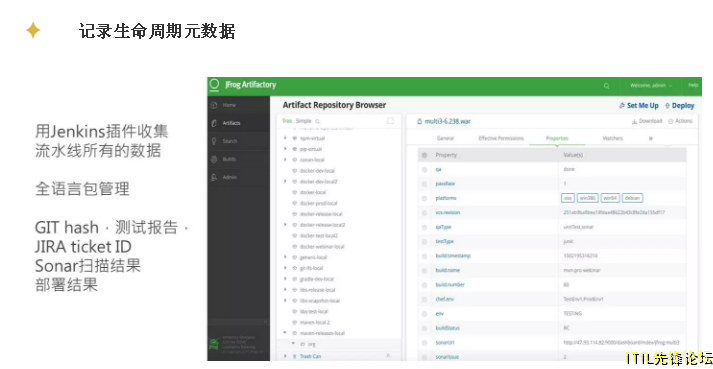This screenshot has height=369, width=713.
Task: Click the repository icon beside docker-local
Action: pyautogui.click(x=294, y=192)
